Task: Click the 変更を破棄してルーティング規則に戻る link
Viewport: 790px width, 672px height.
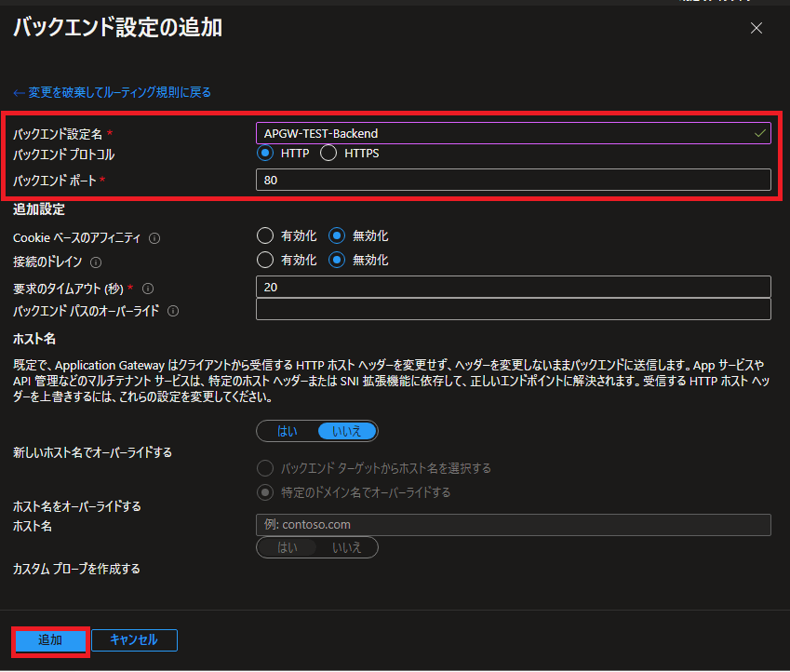Action: coord(112,92)
